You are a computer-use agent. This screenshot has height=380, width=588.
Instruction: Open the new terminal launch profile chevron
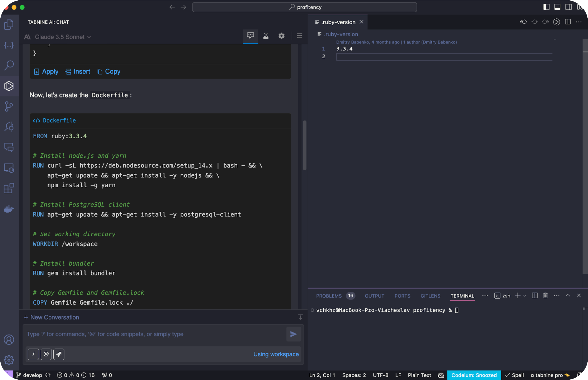(x=525, y=296)
